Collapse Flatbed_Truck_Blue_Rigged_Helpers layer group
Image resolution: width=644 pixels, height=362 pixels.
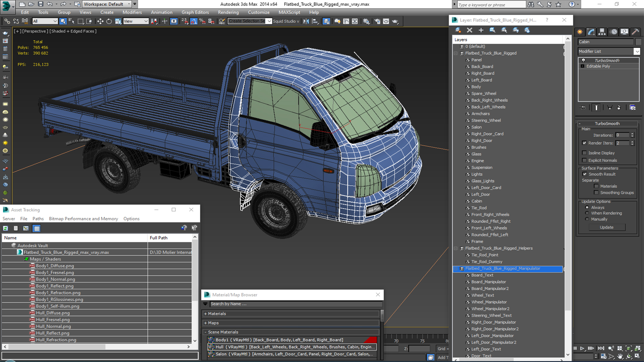[x=456, y=248]
